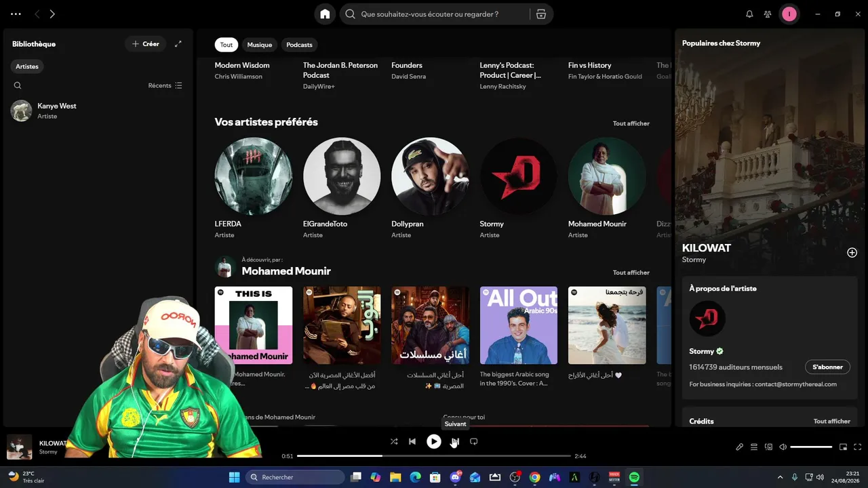Skip to next track (Suivant)
Screen dimensions: 868x488
455,441
